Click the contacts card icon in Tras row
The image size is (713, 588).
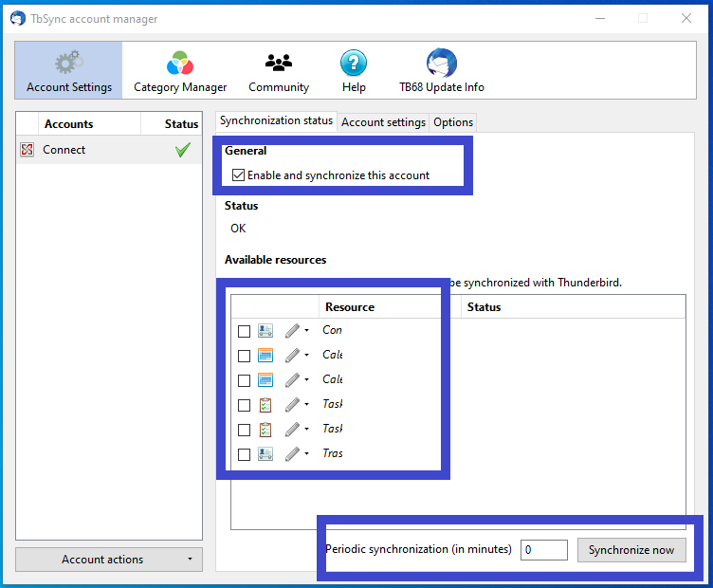265,453
